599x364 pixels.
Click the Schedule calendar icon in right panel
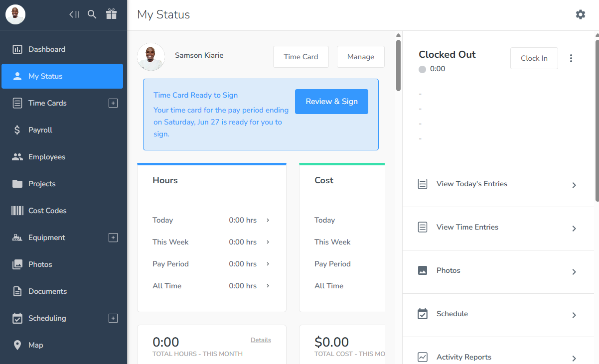(x=423, y=314)
